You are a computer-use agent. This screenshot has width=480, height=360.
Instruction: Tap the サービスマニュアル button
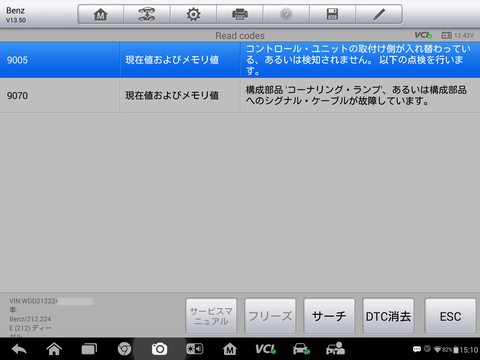[x=211, y=316]
